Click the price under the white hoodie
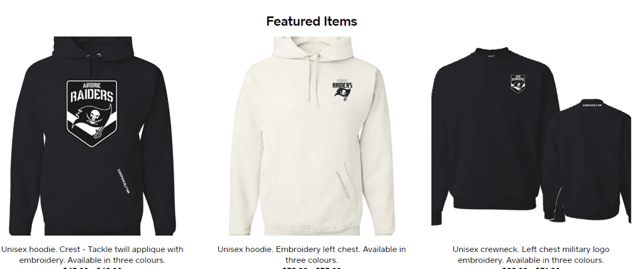This screenshot has width=644, height=269. tap(312, 268)
